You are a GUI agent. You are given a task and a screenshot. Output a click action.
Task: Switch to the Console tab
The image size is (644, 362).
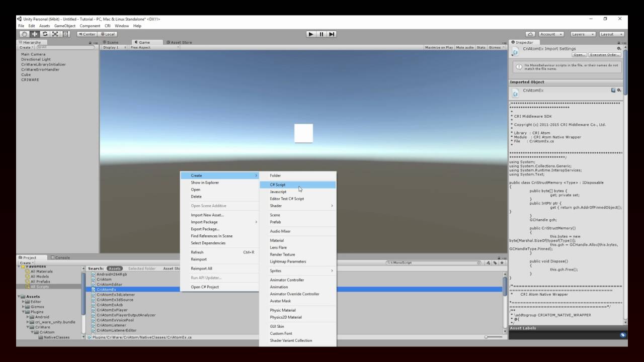(x=60, y=257)
